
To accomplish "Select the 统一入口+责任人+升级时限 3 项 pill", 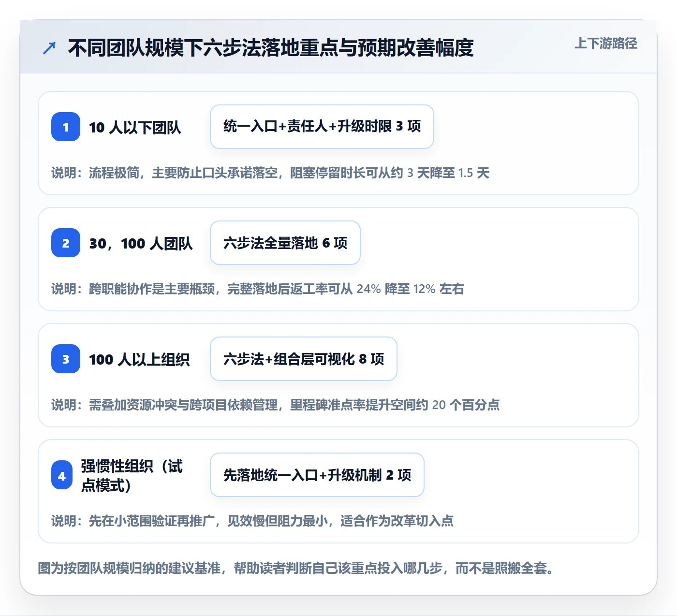I will click(322, 127).
